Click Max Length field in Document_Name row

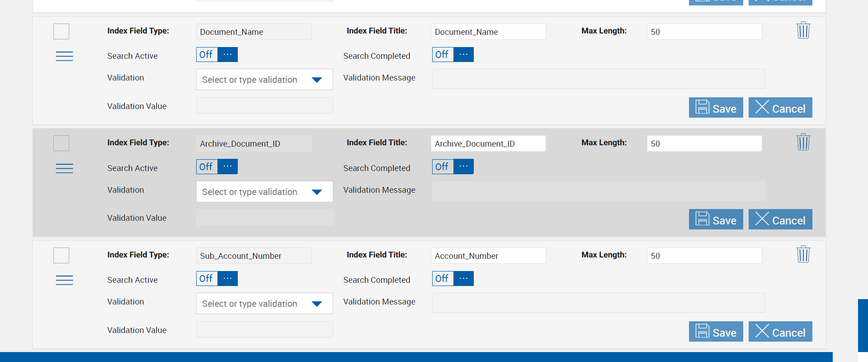tap(704, 32)
